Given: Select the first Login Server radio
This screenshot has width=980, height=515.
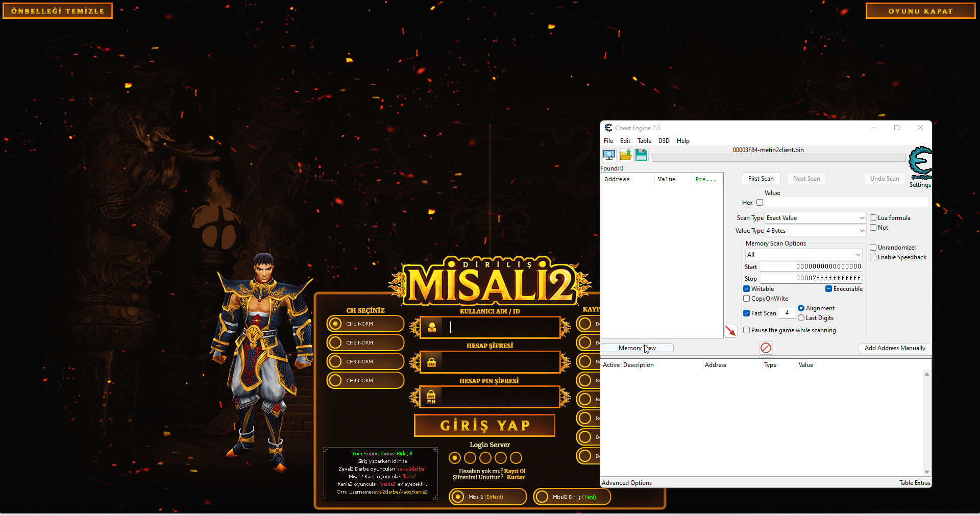Looking at the screenshot, I should click(455, 458).
